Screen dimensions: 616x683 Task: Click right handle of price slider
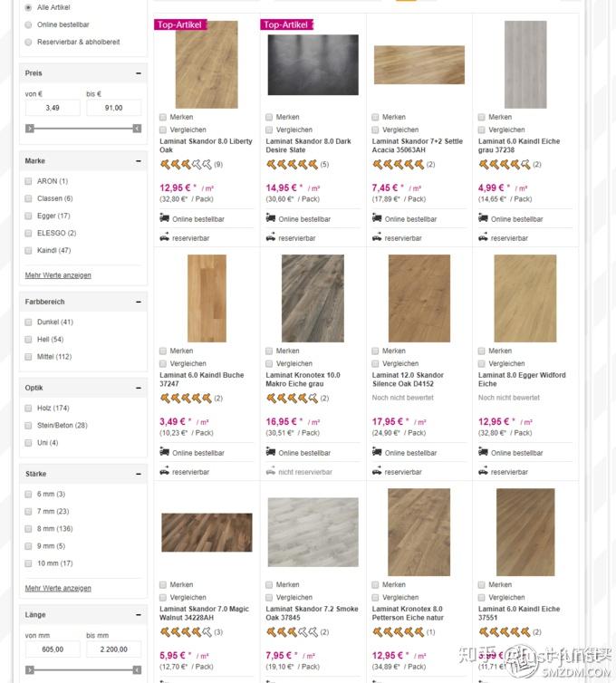[x=137, y=129]
